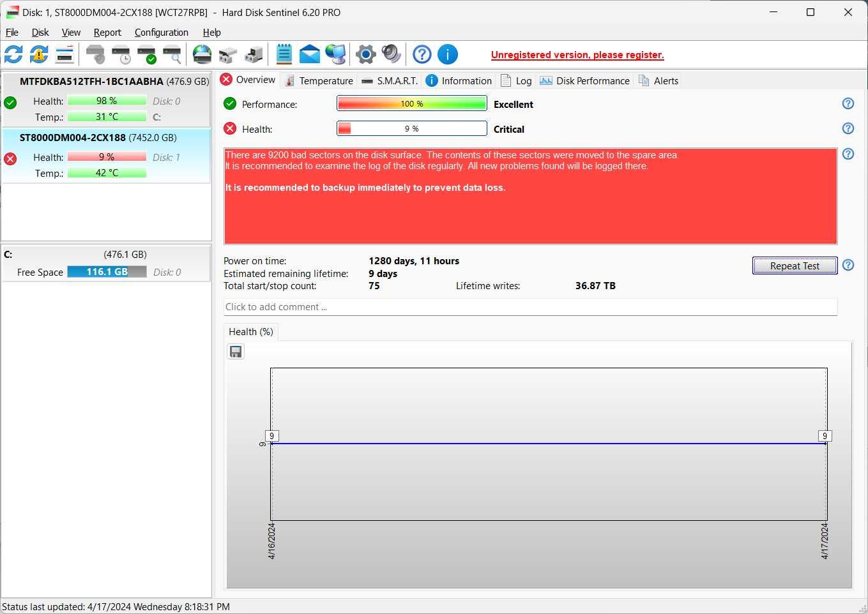This screenshot has width=868, height=614.
Task: Click the refresh icon with warning triangle
Action: pyautogui.click(x=39, y=54)
